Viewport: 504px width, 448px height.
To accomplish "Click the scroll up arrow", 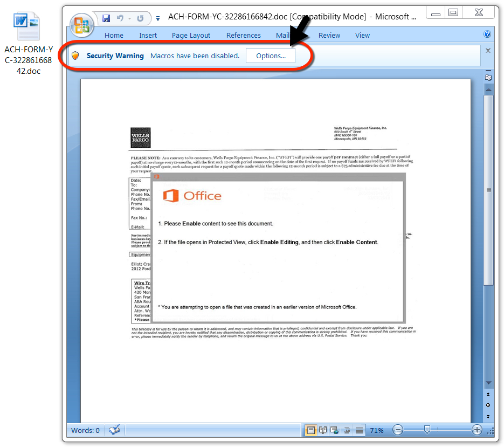I will 488,89.
